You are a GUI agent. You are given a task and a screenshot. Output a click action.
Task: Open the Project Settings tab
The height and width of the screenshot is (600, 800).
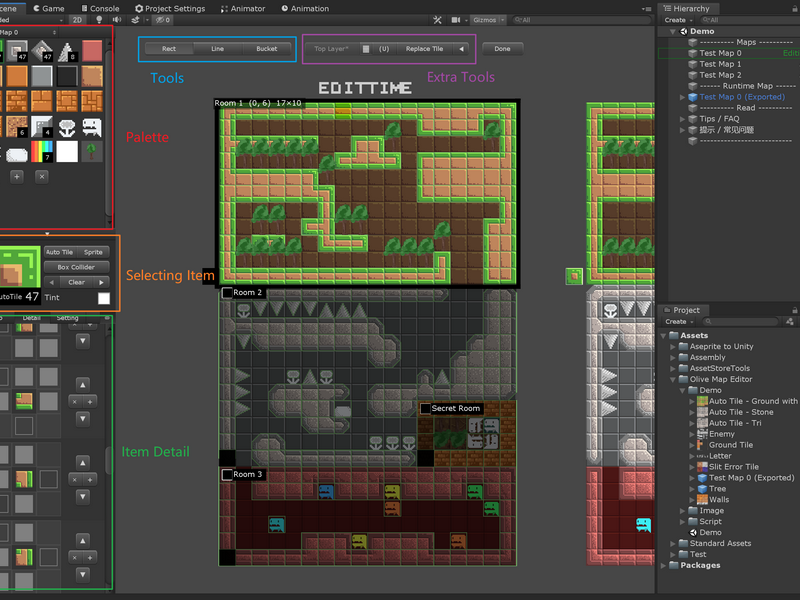[x=170, y=9]
